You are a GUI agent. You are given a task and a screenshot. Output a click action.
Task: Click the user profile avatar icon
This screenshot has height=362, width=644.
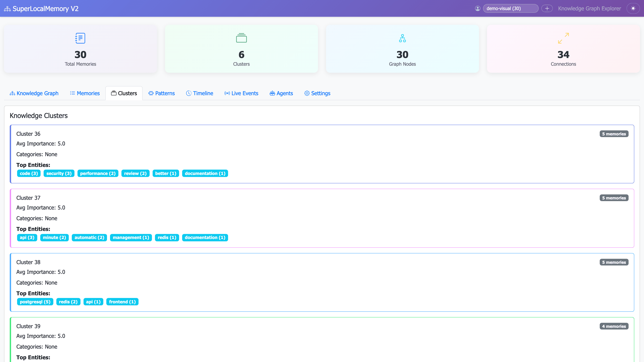click(477, 9)
